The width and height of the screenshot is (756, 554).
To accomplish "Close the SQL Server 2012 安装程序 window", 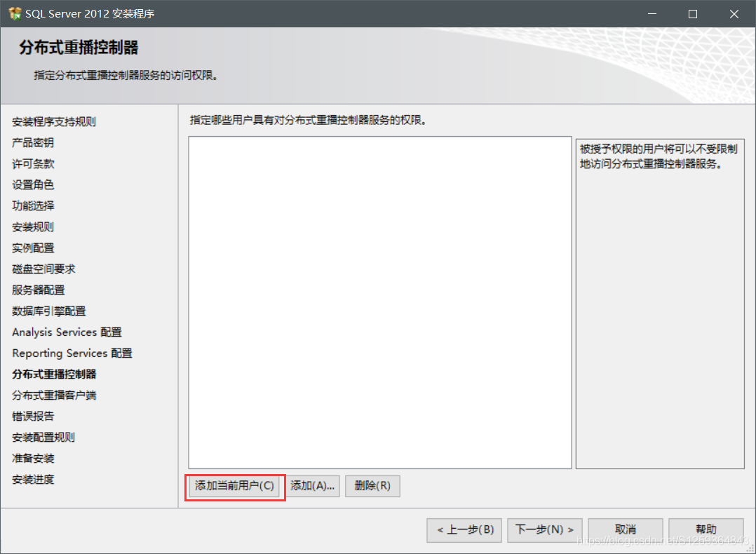I will point(734,14).
